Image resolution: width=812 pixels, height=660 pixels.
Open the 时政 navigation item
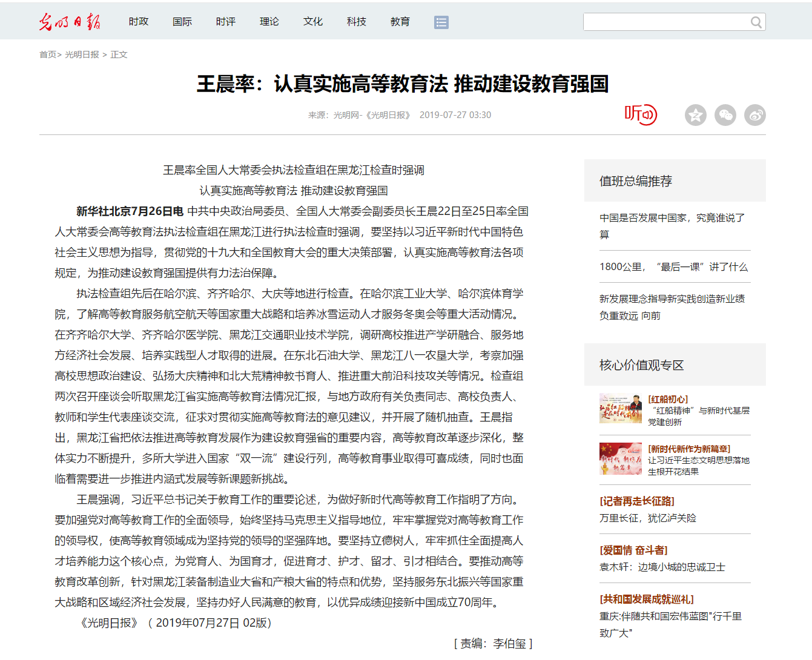click(139, 22)
